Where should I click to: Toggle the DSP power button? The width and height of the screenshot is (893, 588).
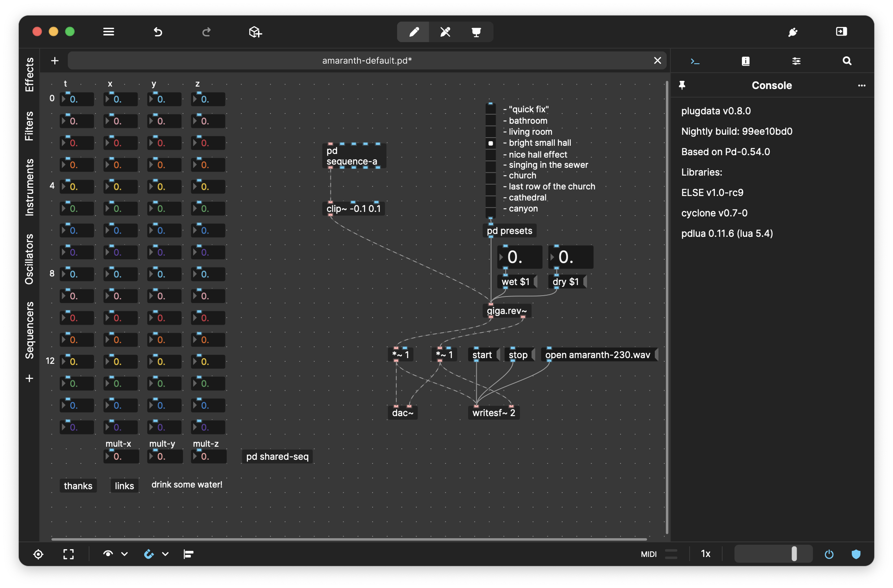(x=829, y=554)
